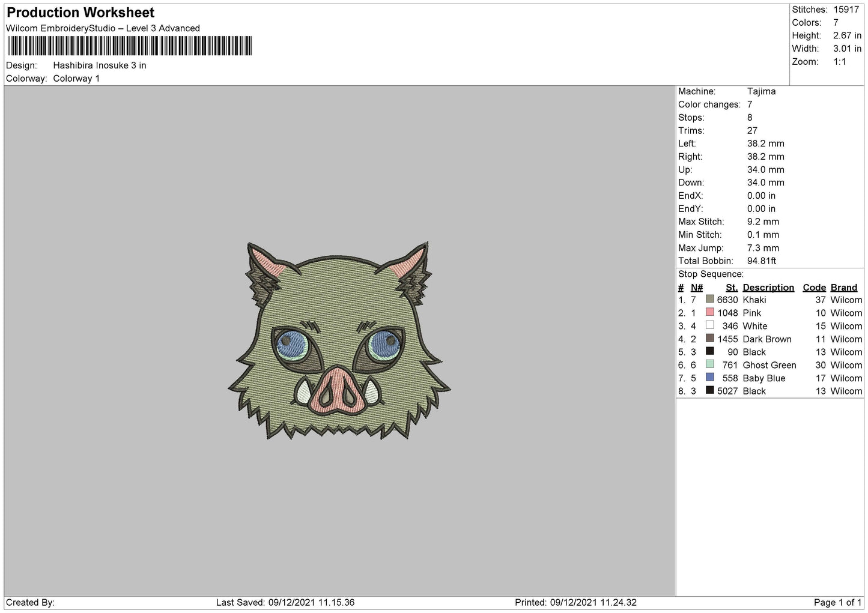Click the Width value '3.01 in'
The height and width of the screenshot is (613, 868).
click(x=847, y=49)
